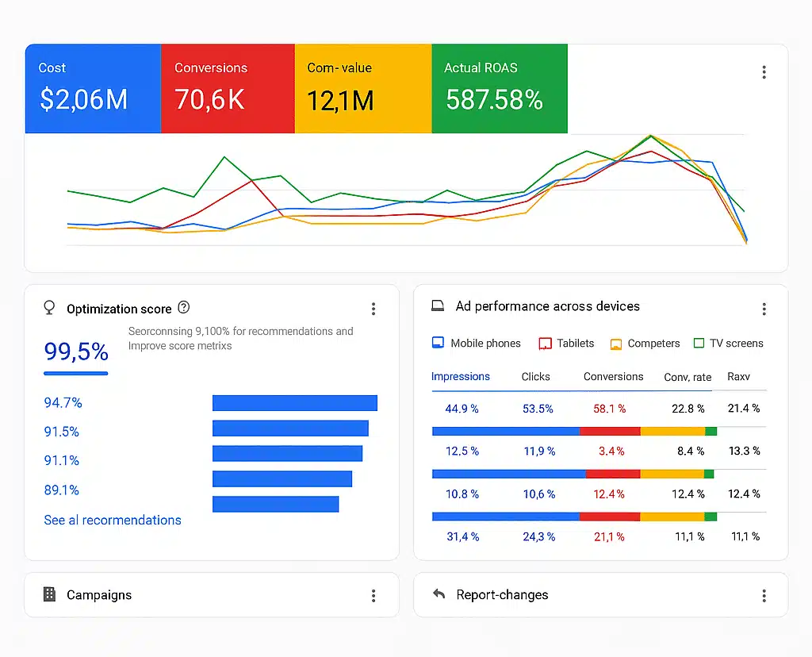Switch to the Impressions tab
The height and width of the screenshot is (657, 812).
461,377
